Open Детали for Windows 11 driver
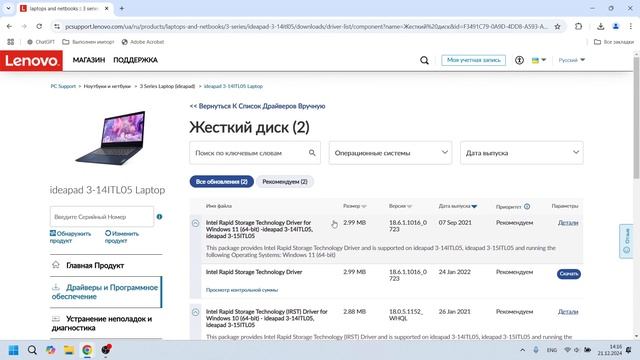The height and width of the screenshot is (360, 640). point(568,223)
